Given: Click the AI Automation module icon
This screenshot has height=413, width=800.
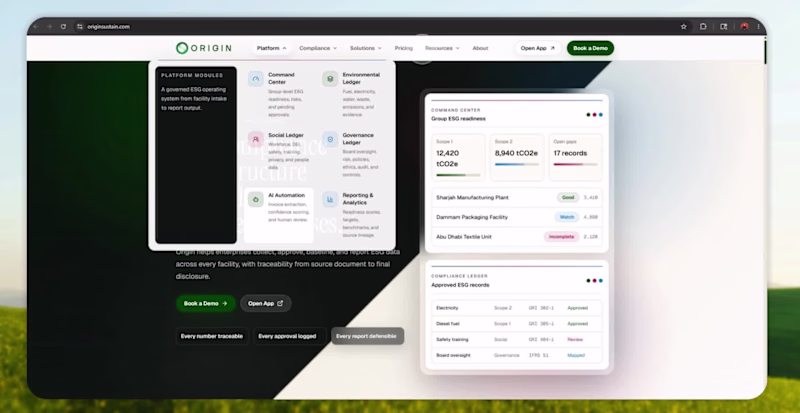Looking at the screenshot, I should pyautogui.click(x=256, y=199).
